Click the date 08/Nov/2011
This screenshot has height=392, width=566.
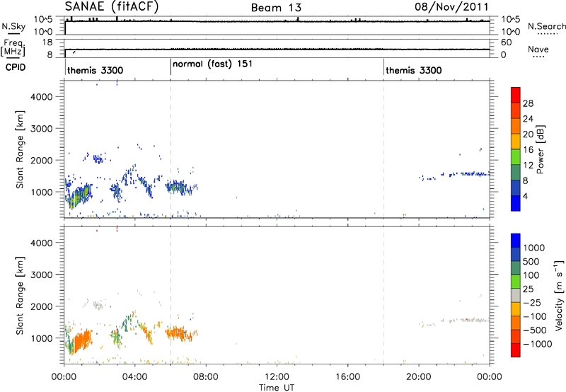(x=451, y=7)
